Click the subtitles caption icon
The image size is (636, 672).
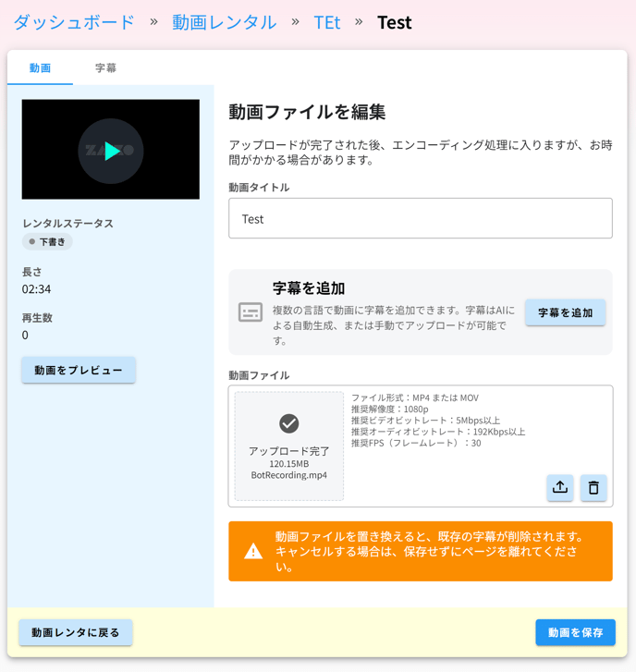tap(251, 312)
